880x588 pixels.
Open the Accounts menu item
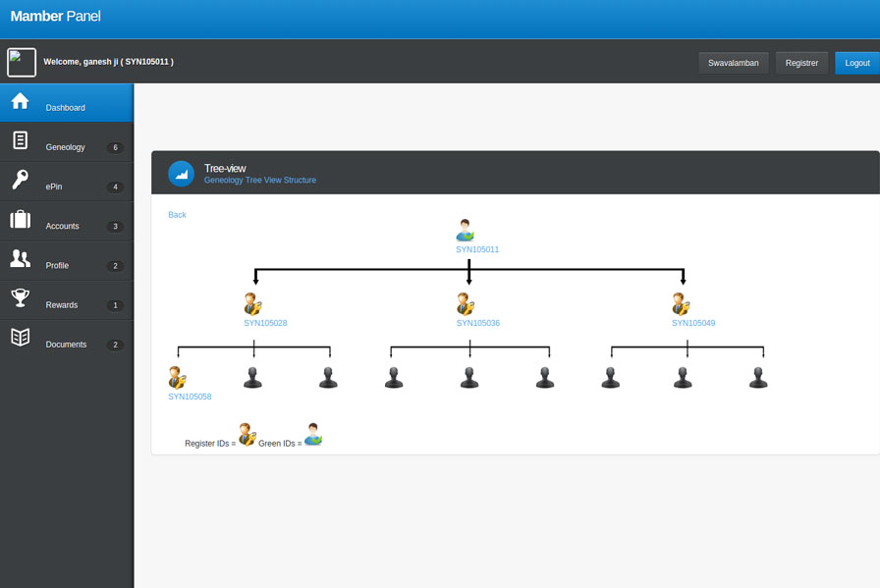[x=67, y=221]
